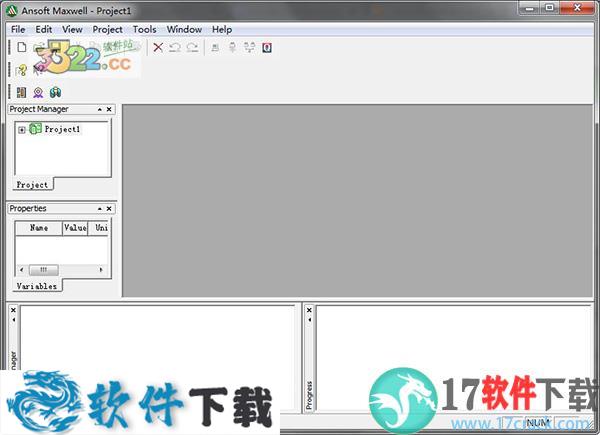Click the Properties panel title text
Screen dimensions: 600x435
pos(28,209)
